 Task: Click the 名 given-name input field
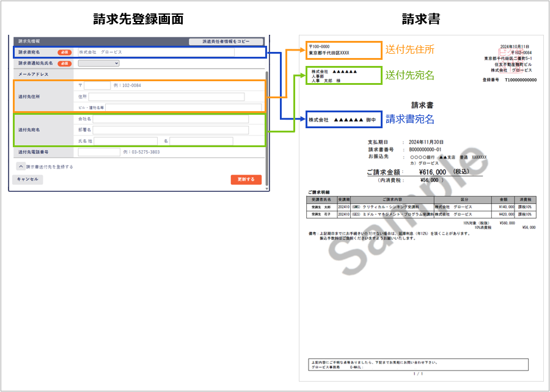(201, 141)
